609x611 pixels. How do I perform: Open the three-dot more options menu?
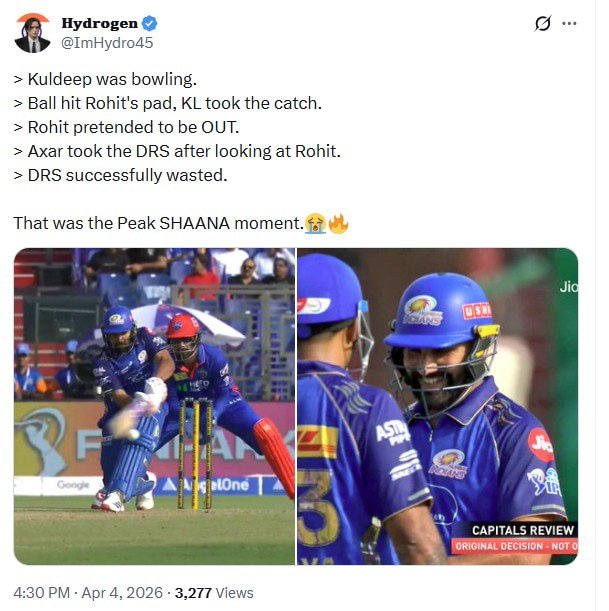click(570, 24)
